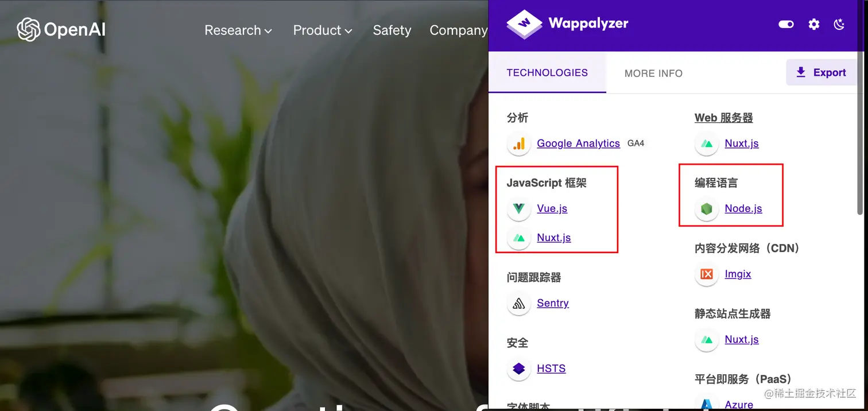Switch to the MORE INFO tab
This screenshot has height=411, width=868.
pyautogui.click(x=653, y=73)
